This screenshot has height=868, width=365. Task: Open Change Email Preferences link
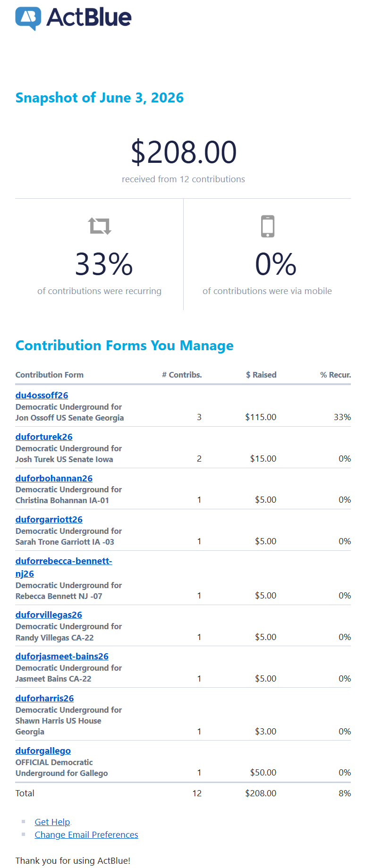coord(86,835)
